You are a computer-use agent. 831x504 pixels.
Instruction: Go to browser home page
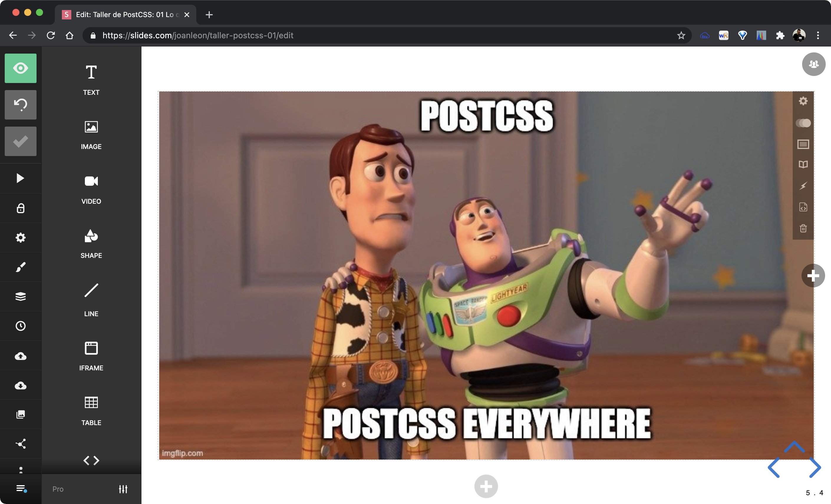[x=70, y=35]
